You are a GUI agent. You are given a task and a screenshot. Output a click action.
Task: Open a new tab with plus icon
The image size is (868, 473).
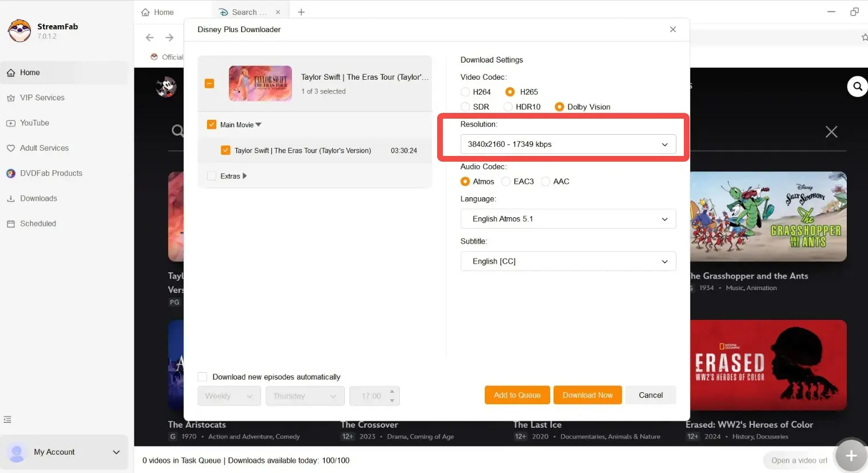coord(301,12)
